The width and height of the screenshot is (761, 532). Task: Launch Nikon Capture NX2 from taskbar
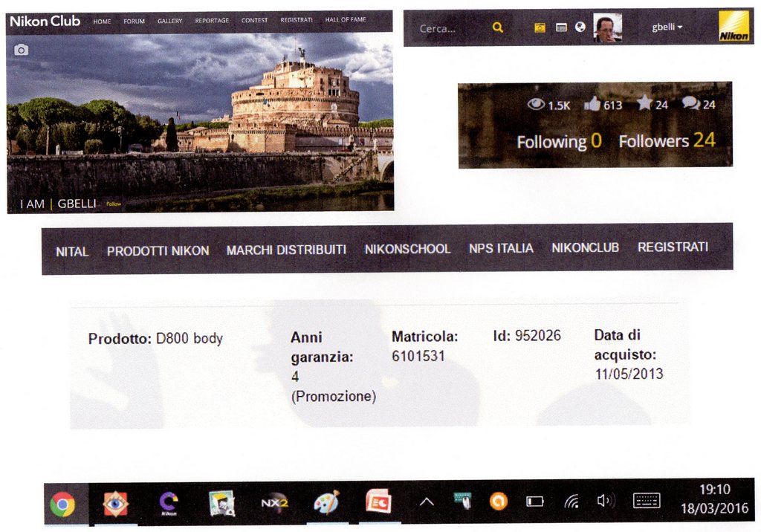pyautogui.click(x=273, y=503)
